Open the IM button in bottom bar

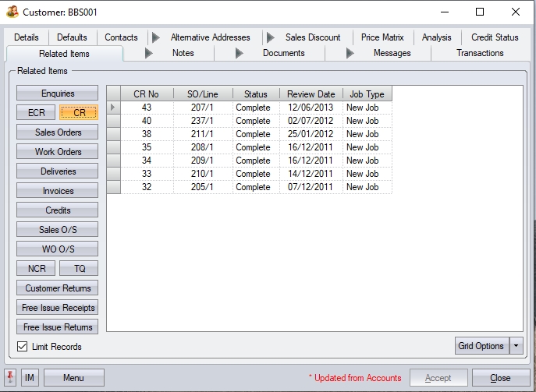[30, 378]
